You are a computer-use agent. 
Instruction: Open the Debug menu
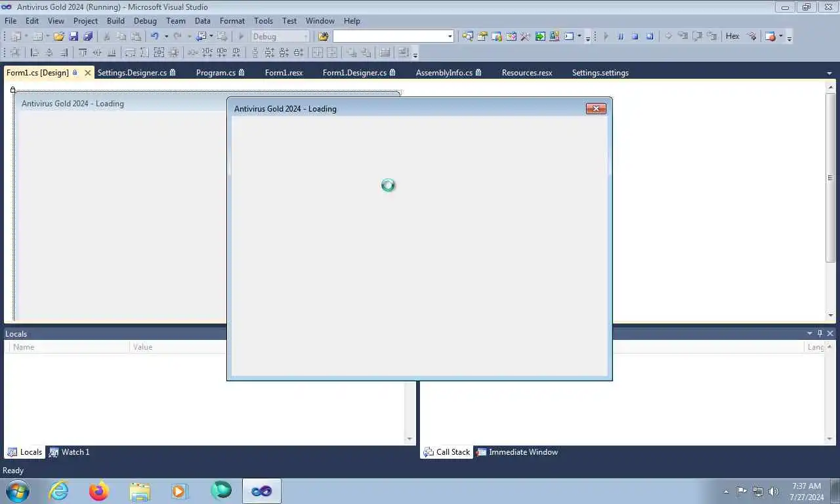[x=145, y=21]
